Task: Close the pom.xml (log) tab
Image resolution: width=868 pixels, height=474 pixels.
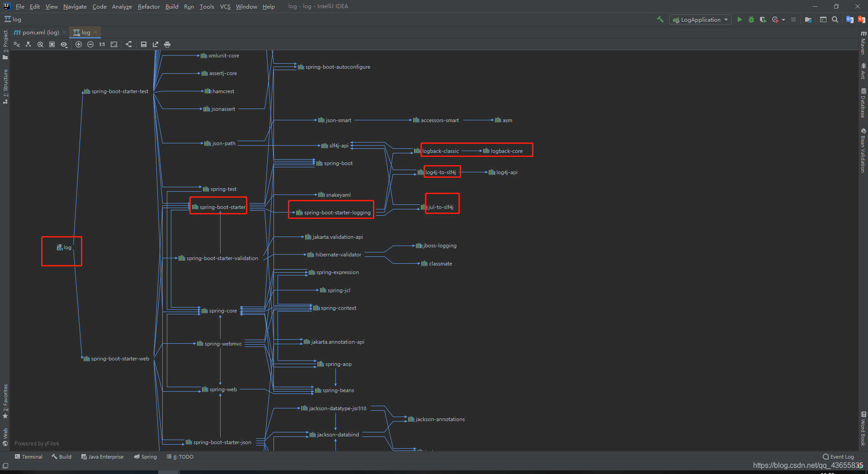Action: pos(64,32)
